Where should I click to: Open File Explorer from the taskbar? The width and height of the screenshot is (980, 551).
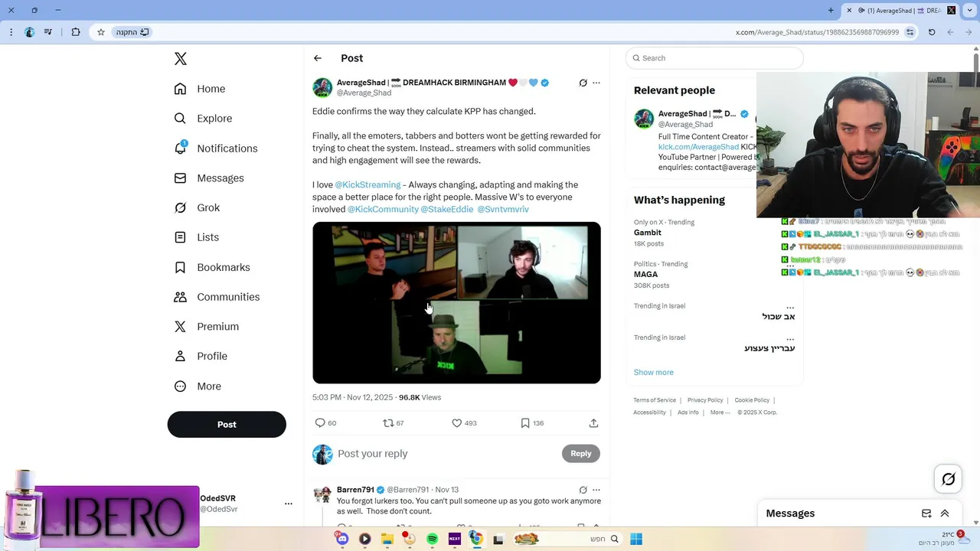pos(387,539)
